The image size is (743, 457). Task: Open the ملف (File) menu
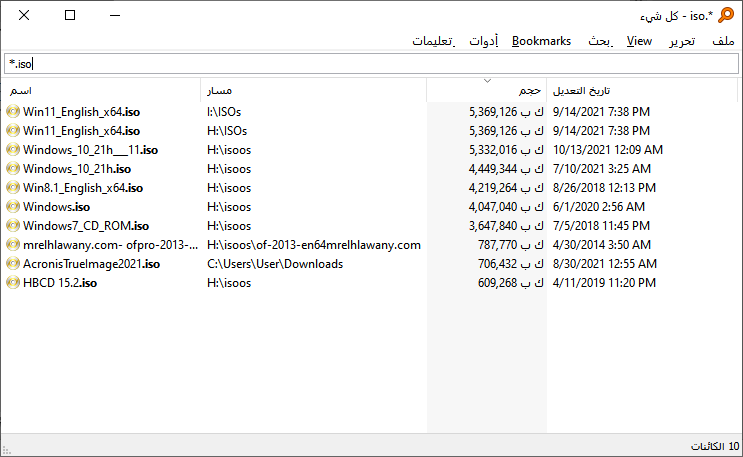723,41
